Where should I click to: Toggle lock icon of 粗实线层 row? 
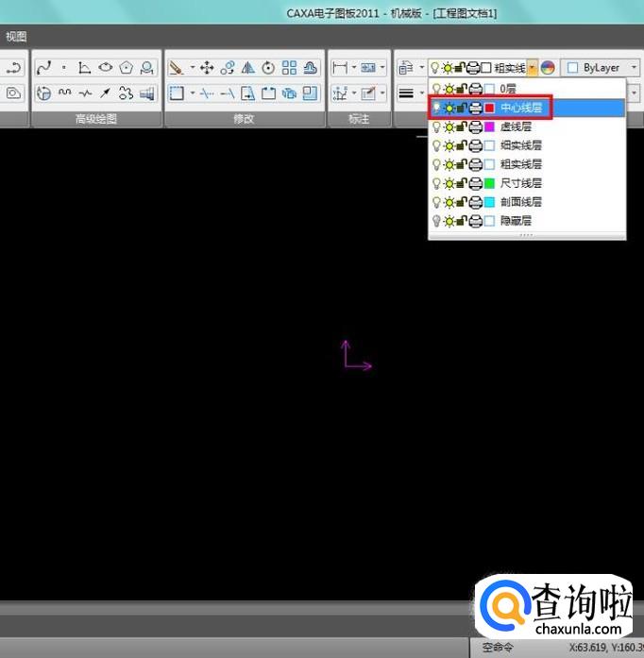[x=462, y=164]
